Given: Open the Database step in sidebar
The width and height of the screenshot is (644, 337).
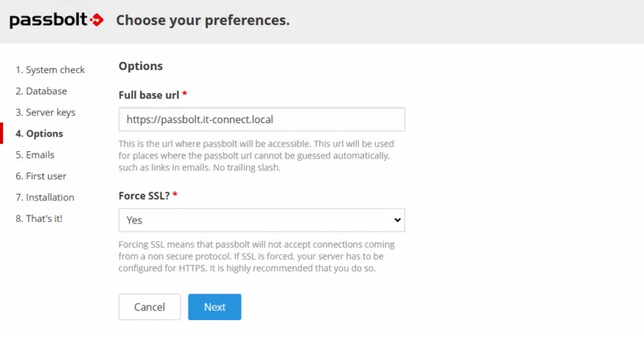Looking at the screenshot, I should coord(41,91).
